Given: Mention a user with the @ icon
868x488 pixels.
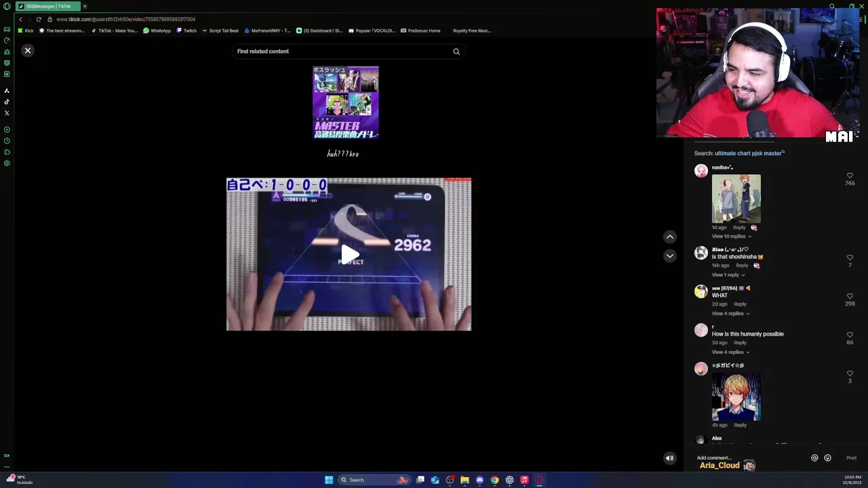Looking at the screenshot, I should [814, 458].
